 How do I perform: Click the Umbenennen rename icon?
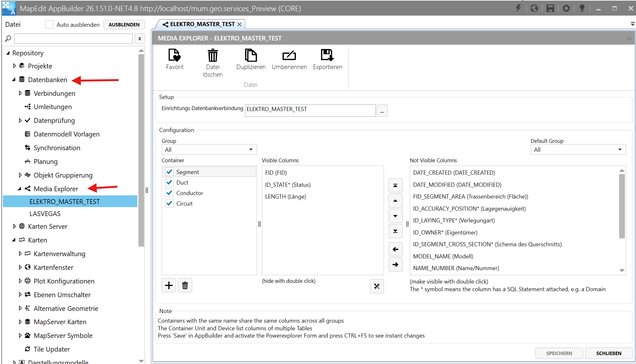289,55
